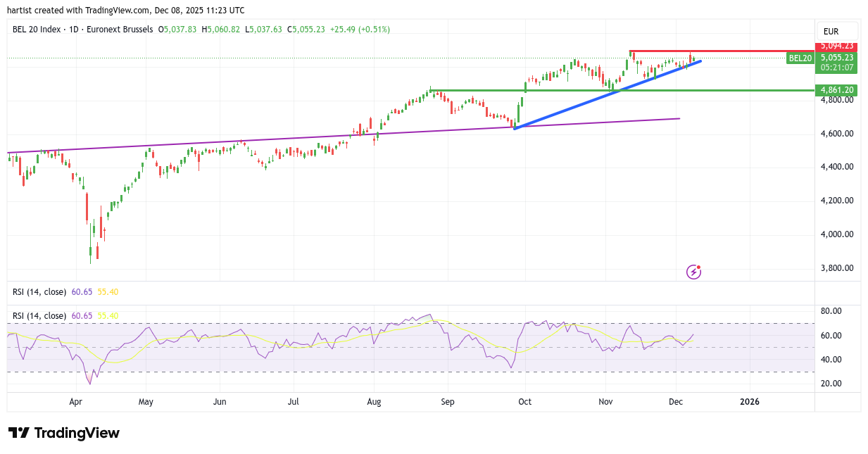Image resolution: width=868 pixels, height=454 pixels.
Task: Click the purple lightning bolt icon
Action: 694,272
